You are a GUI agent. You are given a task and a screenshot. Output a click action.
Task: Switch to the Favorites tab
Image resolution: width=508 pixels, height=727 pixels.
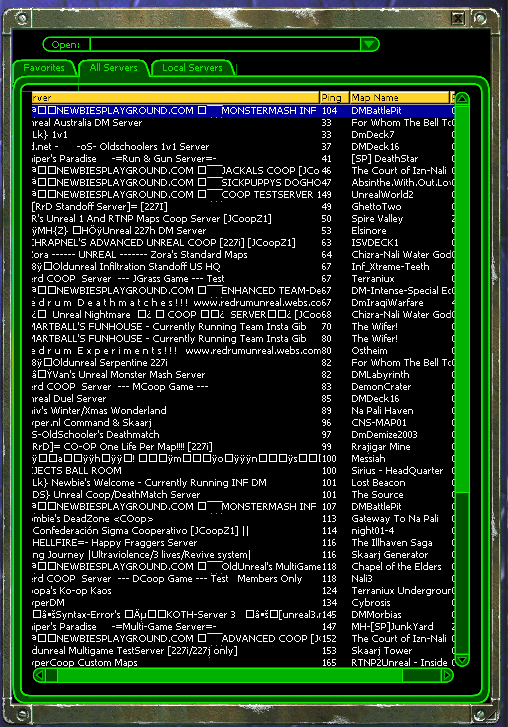pos(44,68)
